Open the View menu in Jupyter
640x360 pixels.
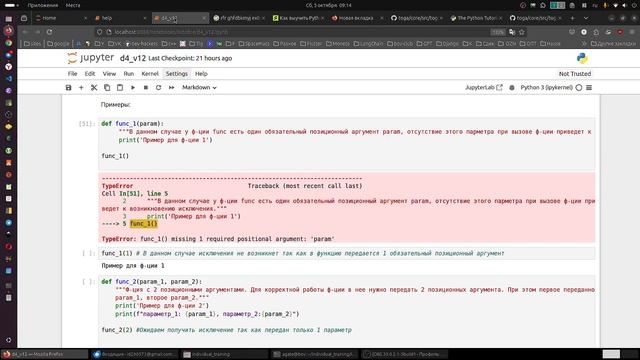109,74
